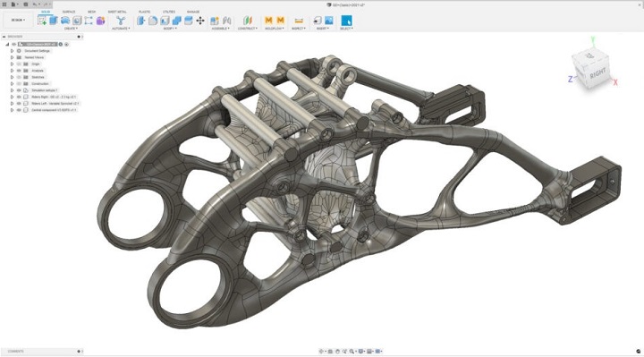Click the Construct plane icon

(x=247, y=20)
